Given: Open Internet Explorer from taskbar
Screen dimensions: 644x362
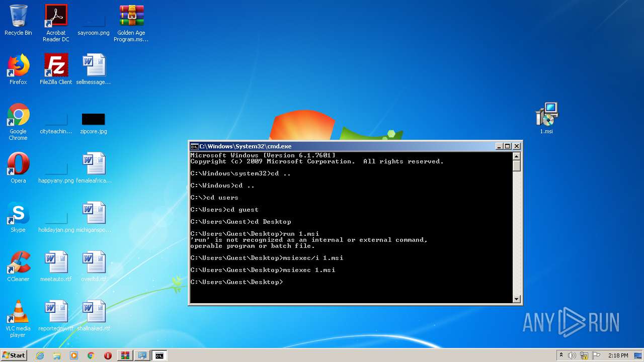Looking at the screenshot, I should tap(40, 355).
